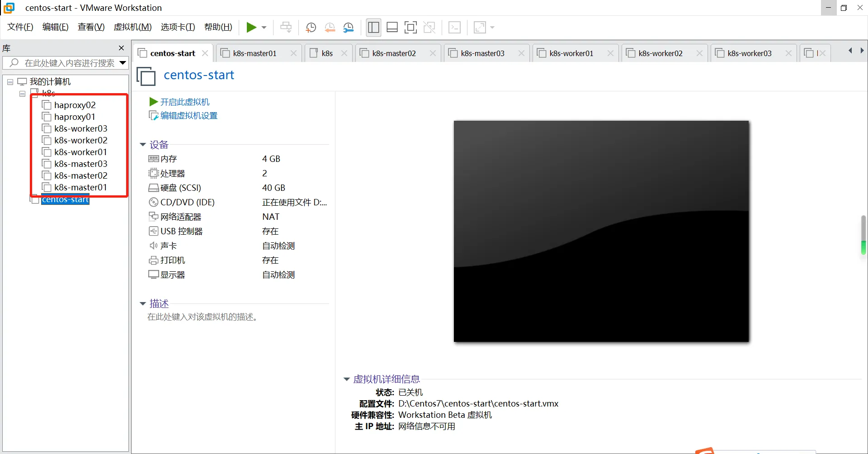Take a snapshot of this virtual machine
The height and width of the screenshot is (454, 868).
pyautogui.click(x=311, y=28)
